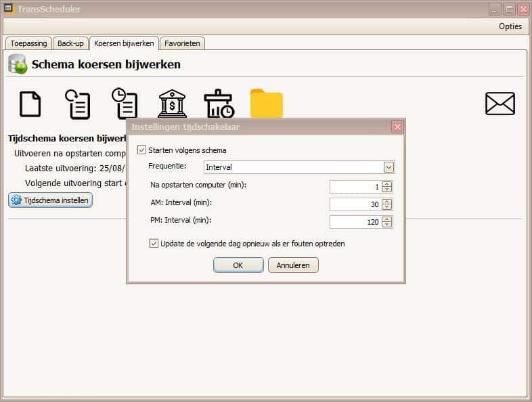Click the bank building dollar icon

(x=172, y=104)
